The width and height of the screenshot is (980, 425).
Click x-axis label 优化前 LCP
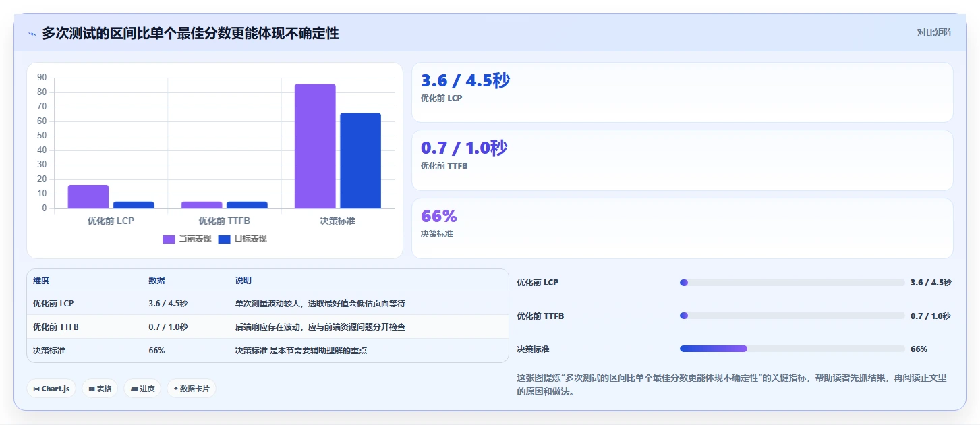(x=111, y=221)
